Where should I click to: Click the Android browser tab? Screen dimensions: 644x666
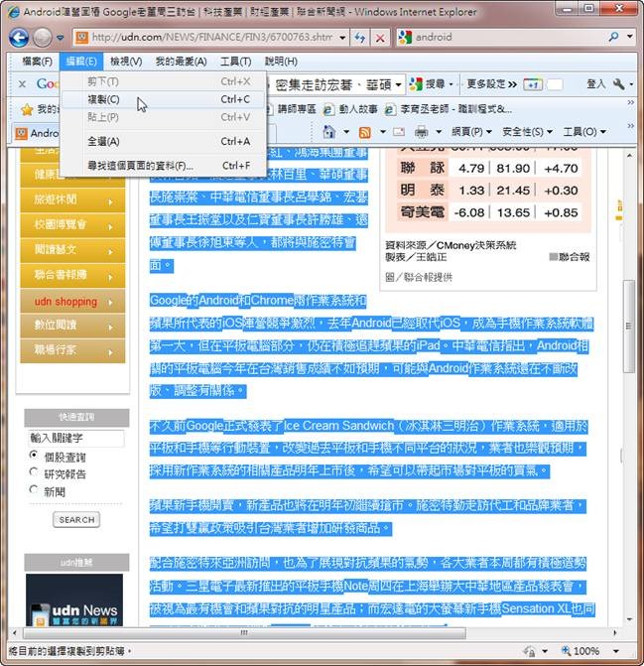[38, 133]
